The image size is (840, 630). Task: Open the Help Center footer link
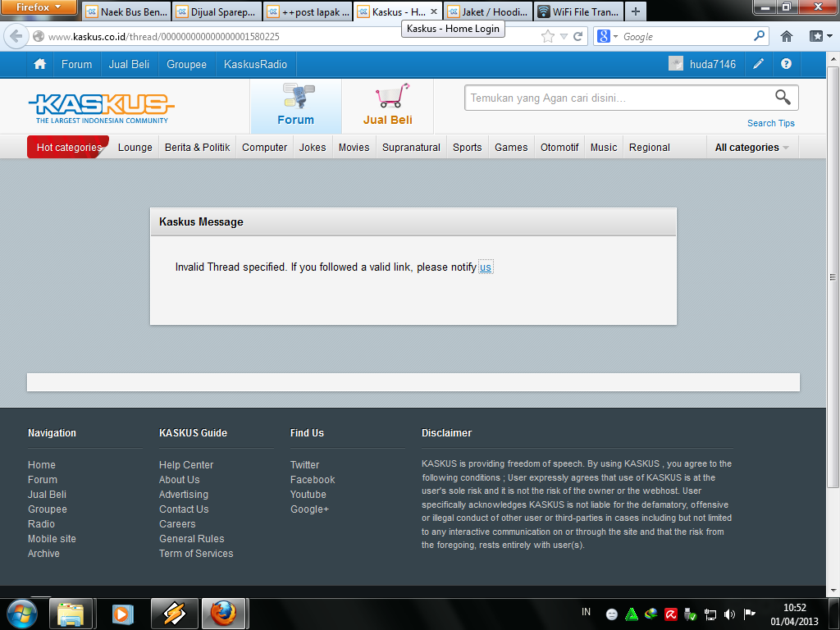pyautogui.click(x=186, y=465)
